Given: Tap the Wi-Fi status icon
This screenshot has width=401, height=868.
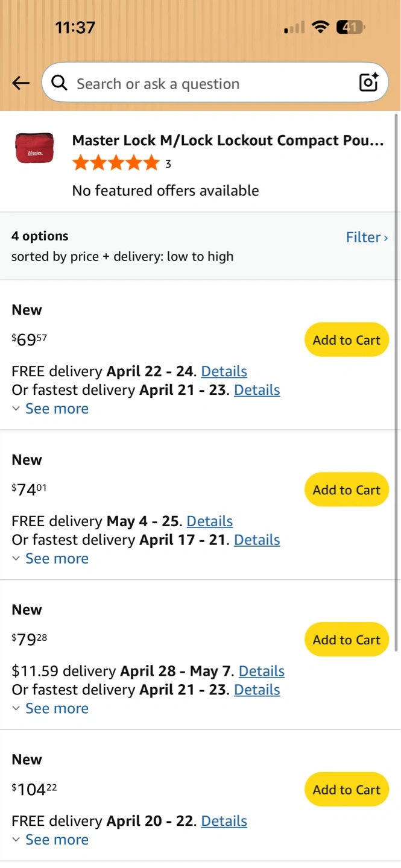Looking at the screenshot, I should pos(320,27).
